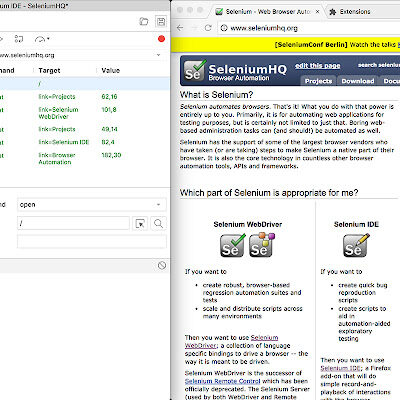This screenshot has width=400, height=400.
Task: Focus the empty value input field
Action: pyautogui.click(x=92, y=242)
